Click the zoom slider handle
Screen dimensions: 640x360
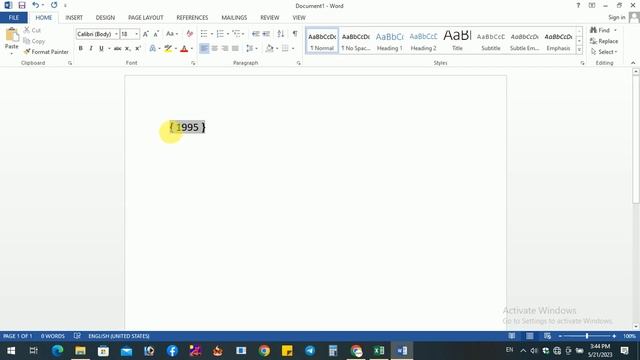(587, 336)
